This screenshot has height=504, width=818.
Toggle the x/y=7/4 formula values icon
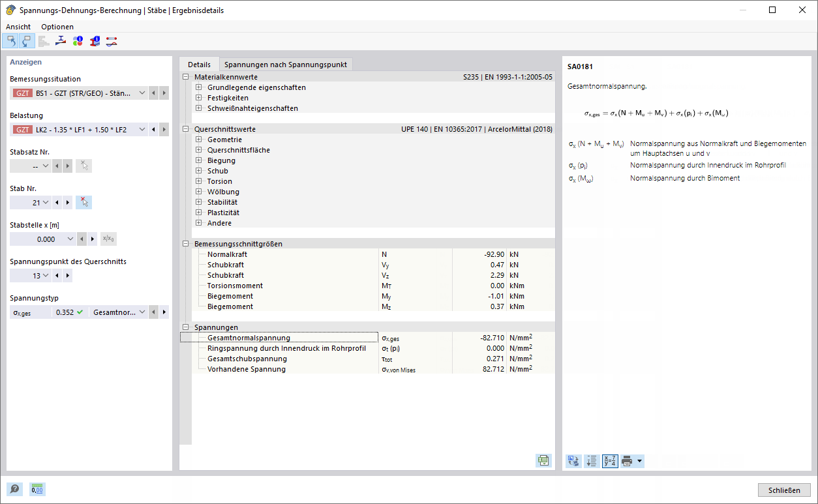[610, 461]
